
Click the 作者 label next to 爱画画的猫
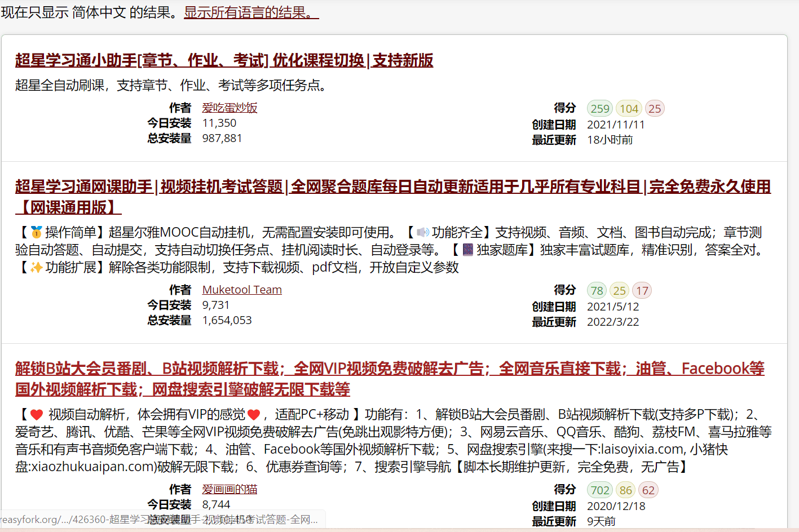click(x=180, y=489)
